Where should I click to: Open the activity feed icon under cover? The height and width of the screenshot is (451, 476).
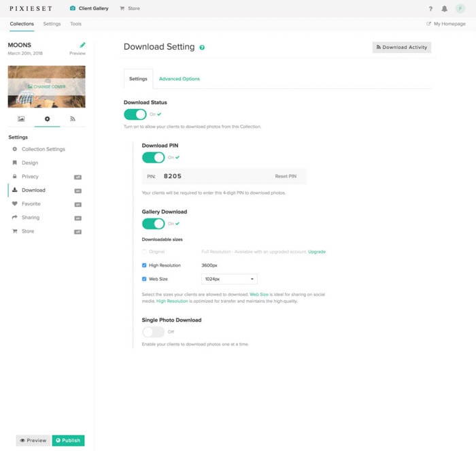[x=73, y=119]
